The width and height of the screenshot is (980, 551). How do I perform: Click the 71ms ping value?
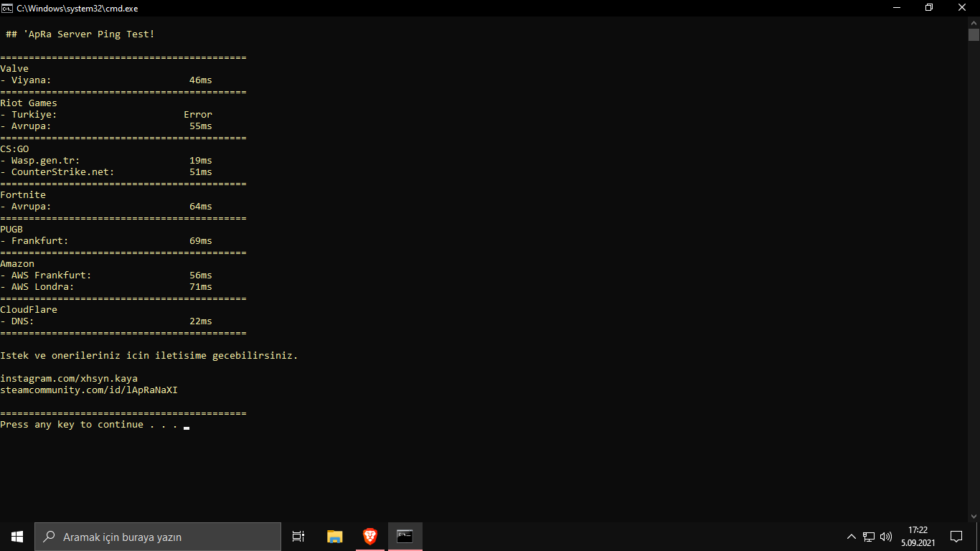(201, 287)
